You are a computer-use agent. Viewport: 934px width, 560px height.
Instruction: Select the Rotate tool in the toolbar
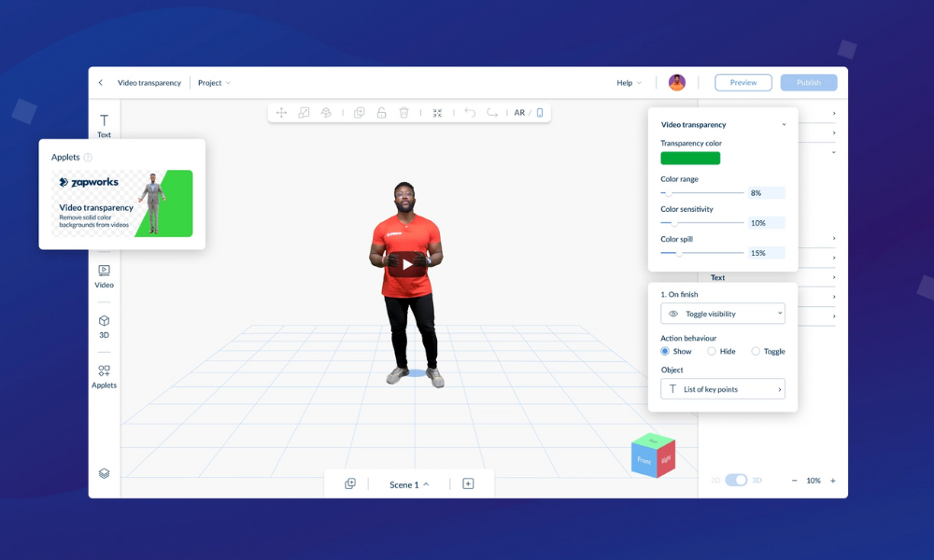pos(326,113)
